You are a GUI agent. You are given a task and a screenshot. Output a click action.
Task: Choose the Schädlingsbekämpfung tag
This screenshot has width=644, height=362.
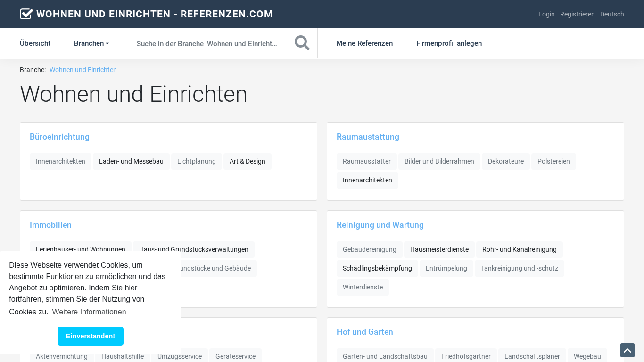pyautogui.click(x=377, y=268)
